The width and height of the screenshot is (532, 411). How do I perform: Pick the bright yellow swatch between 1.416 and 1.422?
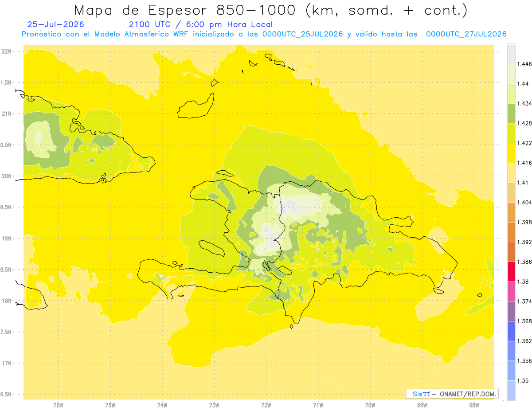(511, 153)
